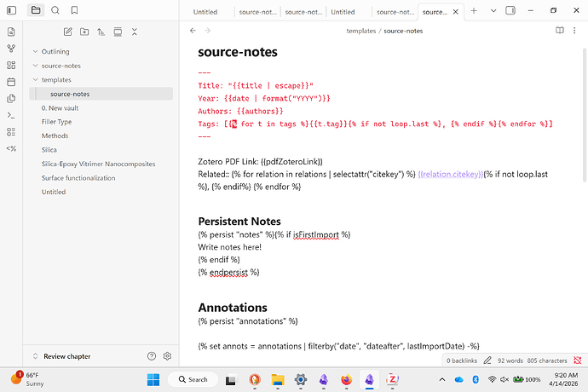Viewport: 588px width, 392px height.
Task: Open Firefox from the taskbar
Action: coord(346,379)
